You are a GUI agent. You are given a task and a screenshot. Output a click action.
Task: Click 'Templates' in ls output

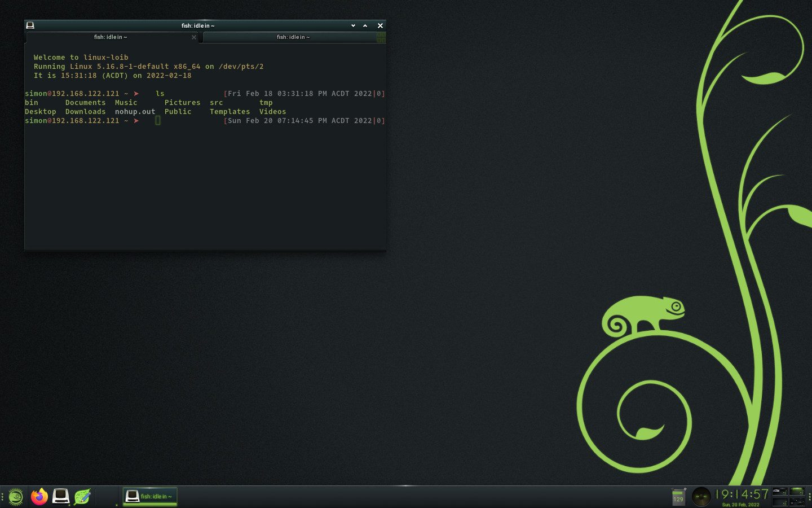pyautogui.click(x=230, y=112)
